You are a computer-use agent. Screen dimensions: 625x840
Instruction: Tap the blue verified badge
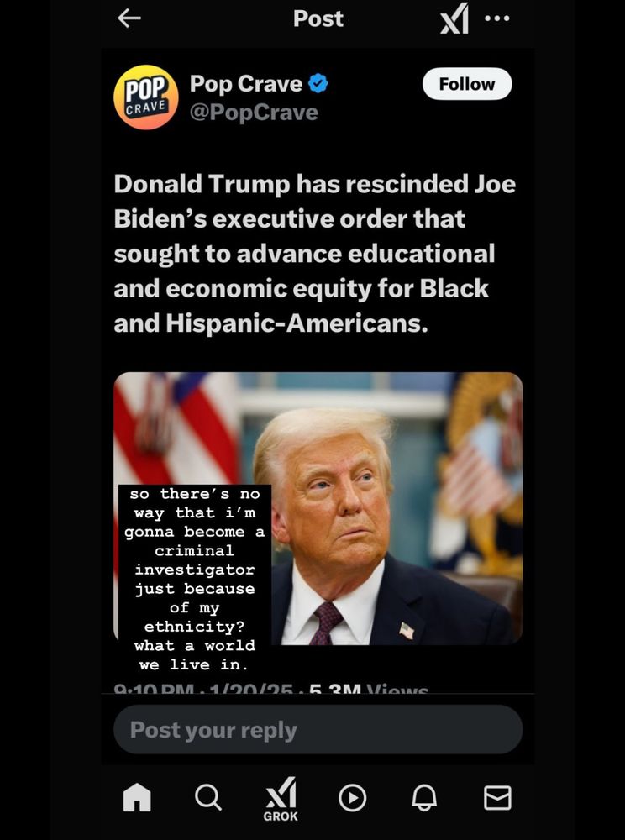pos(318,83)
